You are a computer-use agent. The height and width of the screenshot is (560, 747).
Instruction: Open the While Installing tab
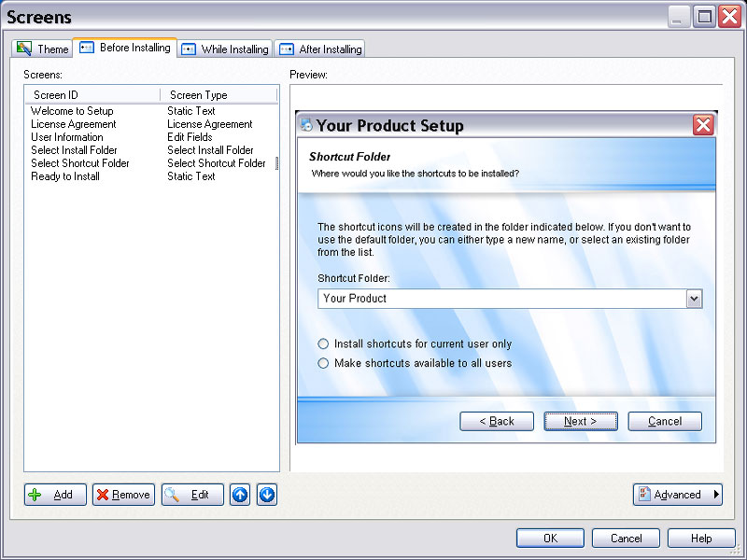click(x=225, y=49)
